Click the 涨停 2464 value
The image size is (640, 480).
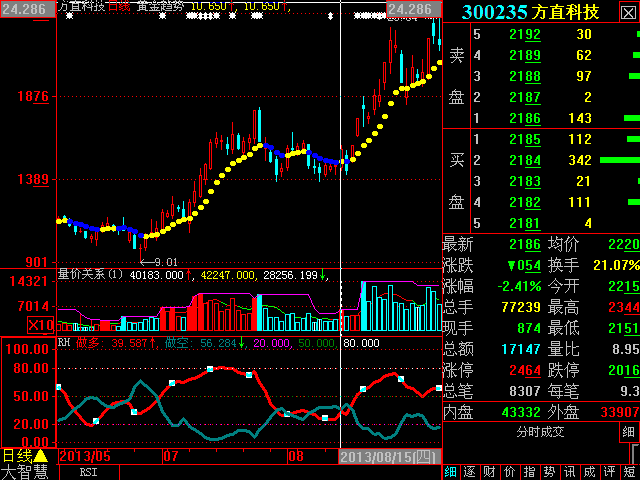(525, 371)
